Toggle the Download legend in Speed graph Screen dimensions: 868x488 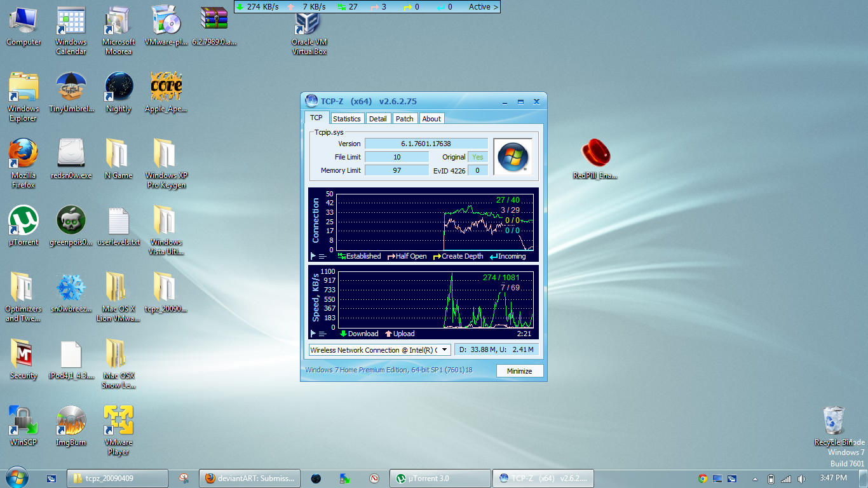click(359, 334)
